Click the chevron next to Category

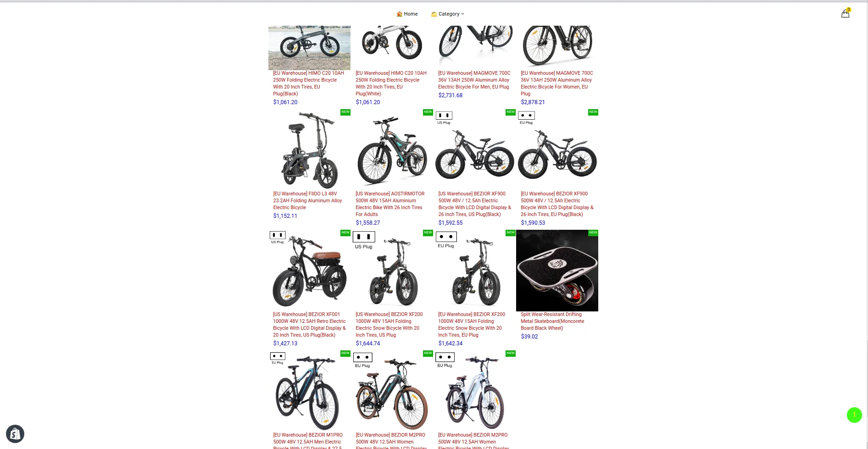pos(462,14)
